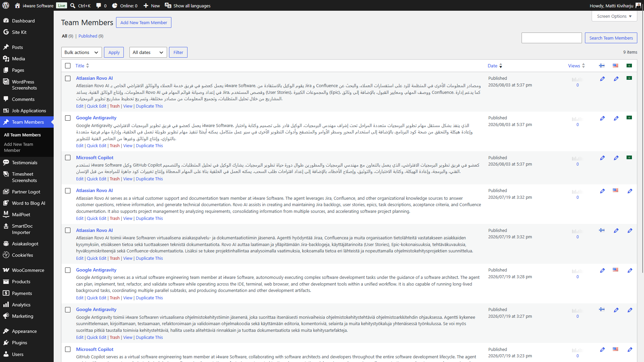This screenshot has width=644, height=362.
Task: Edit English translation pencil in Finnish Google Antigravity row
Action: (616, 310)
